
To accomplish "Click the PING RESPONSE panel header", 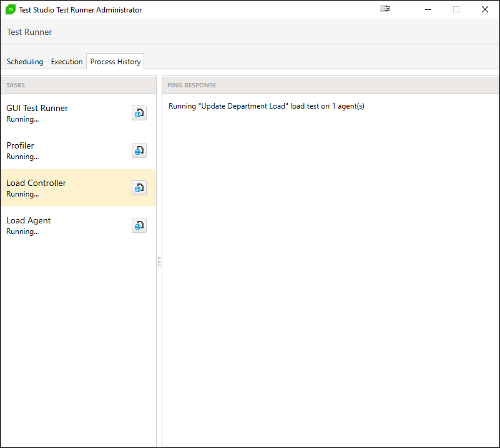I will (x=330, y=85).
